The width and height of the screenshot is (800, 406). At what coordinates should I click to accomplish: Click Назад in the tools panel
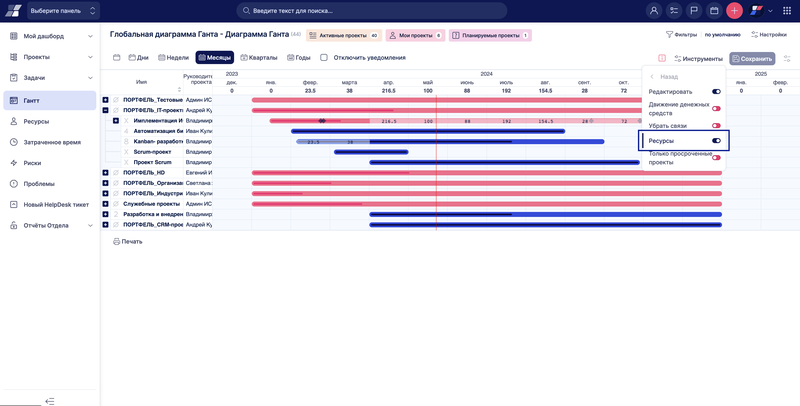[664, 76]
